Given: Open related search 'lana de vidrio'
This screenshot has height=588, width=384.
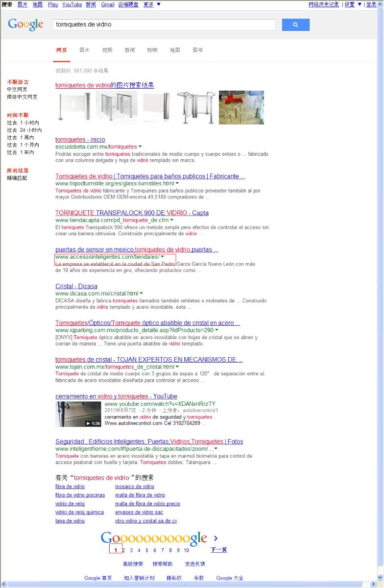Looking at the screenshot, I should [70, 521].
